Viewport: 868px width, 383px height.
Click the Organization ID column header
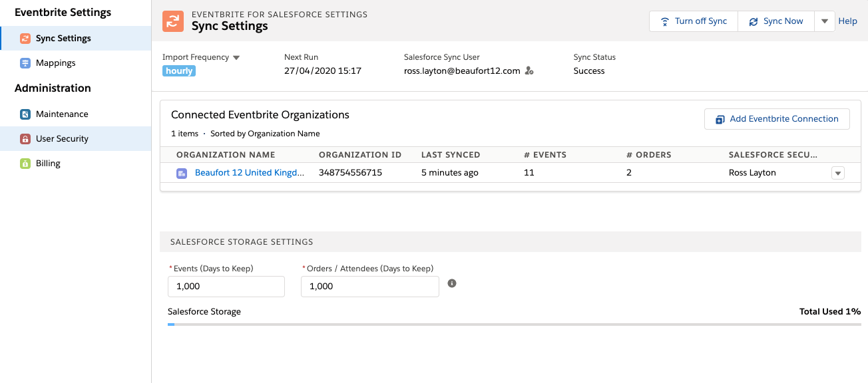coord(360,155)
